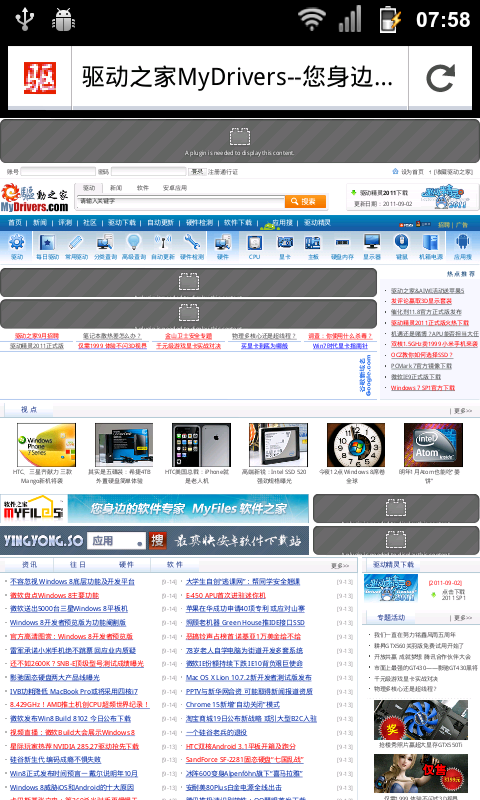
Task: Select the 安卓应用 search tab
Action: [x=175, y=188]
